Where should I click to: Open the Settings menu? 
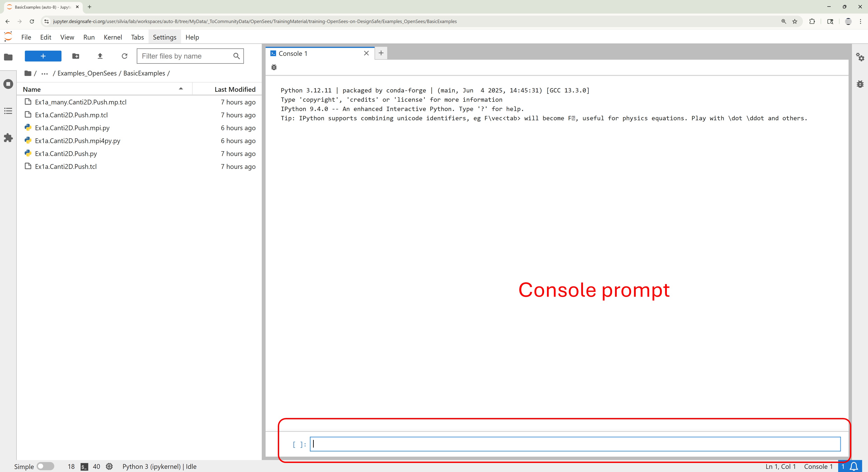tap(164, 37)
